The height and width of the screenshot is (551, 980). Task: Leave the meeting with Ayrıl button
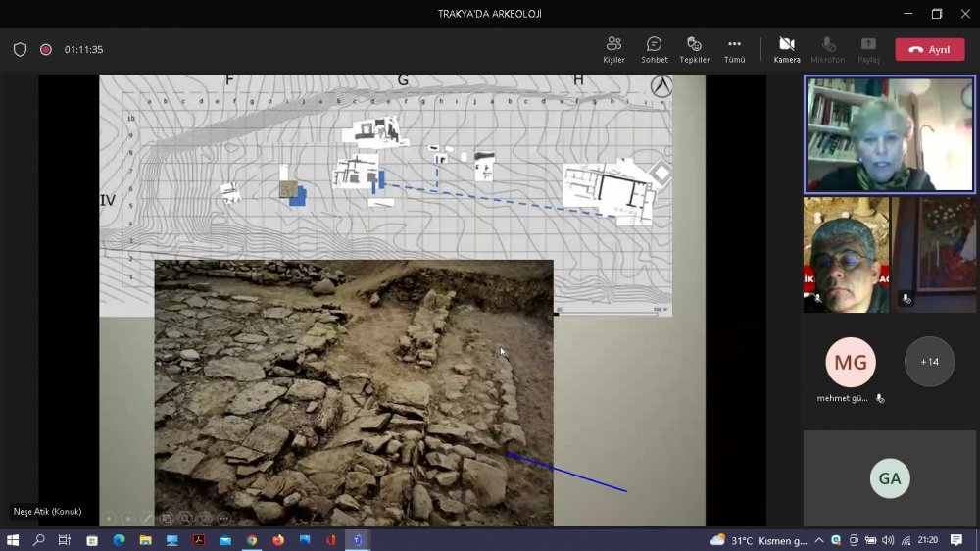coord(929,50)
